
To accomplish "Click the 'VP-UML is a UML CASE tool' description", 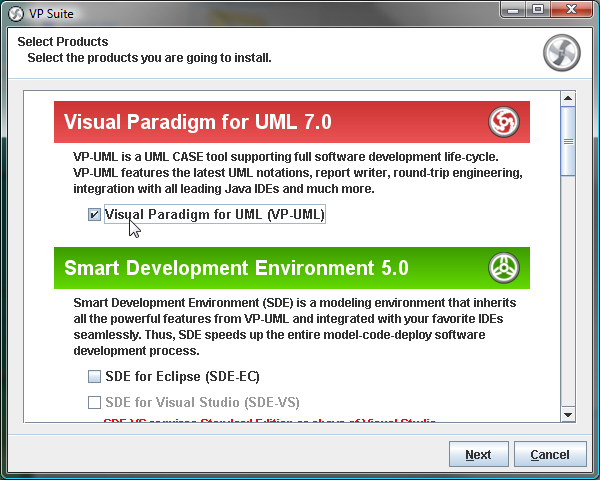I will [x=298, y=173].
